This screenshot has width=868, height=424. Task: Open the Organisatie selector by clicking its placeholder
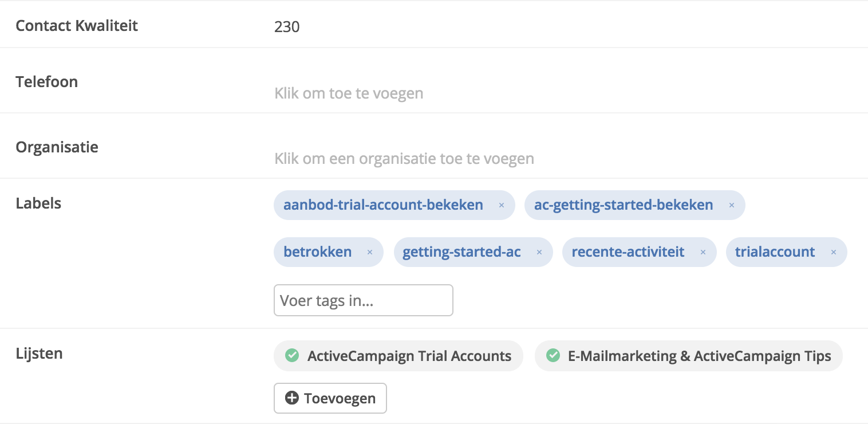coord(403,158)
